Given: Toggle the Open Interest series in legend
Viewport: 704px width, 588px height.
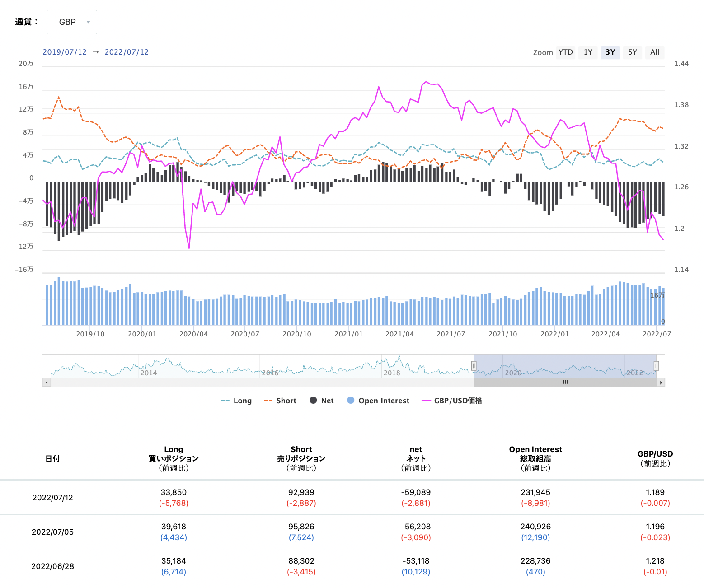Looking at the screenshot, I should 378,401.
